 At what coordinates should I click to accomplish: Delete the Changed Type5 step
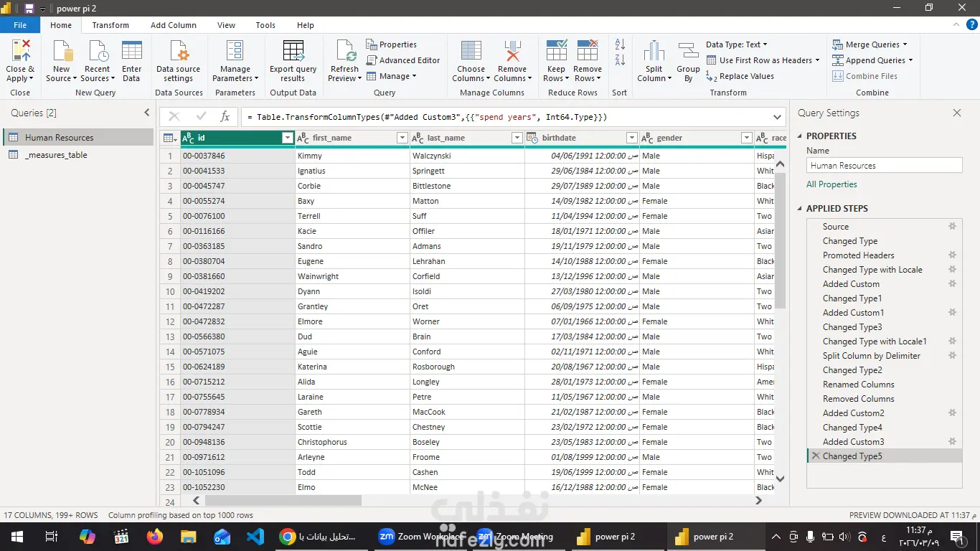[814, 456]
